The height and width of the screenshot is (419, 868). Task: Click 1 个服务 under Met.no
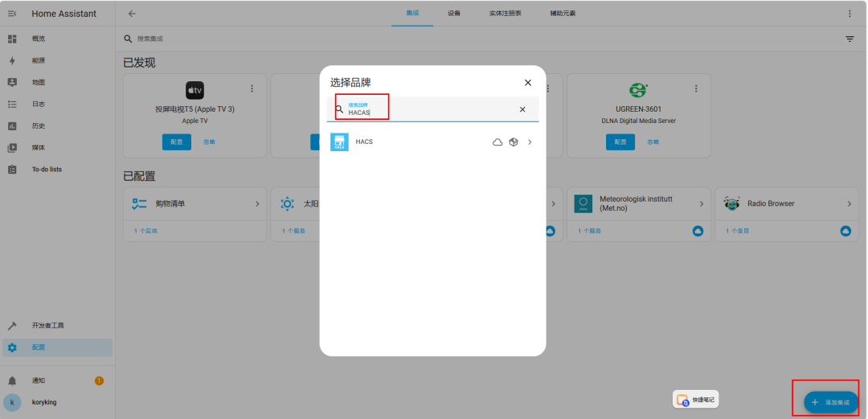590,231
